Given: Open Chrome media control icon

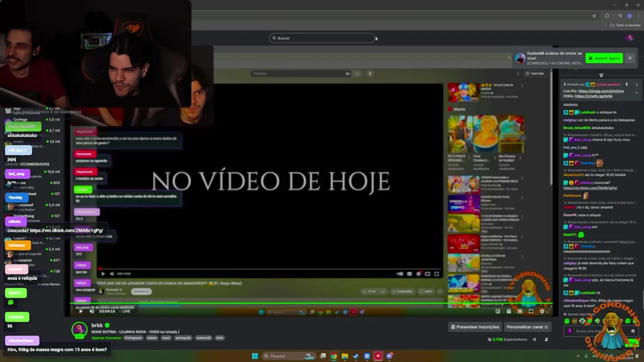Looking at the screenshot, I should coord(620,16).
